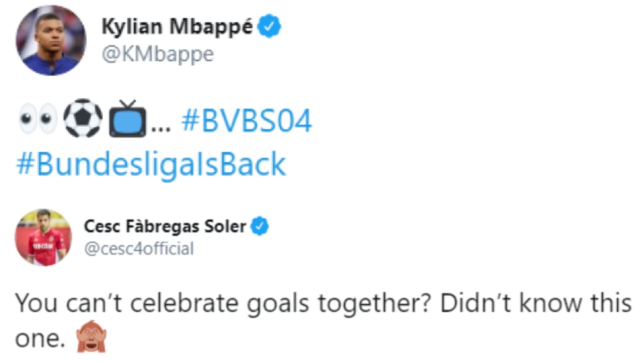Click Cesc Fàbregas's profile picture

[x=43, y=237]
